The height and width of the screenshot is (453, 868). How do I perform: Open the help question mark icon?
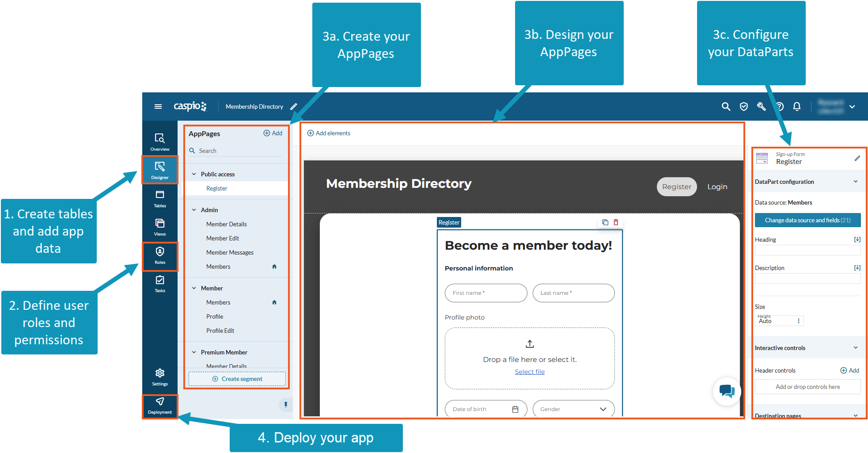780,107
